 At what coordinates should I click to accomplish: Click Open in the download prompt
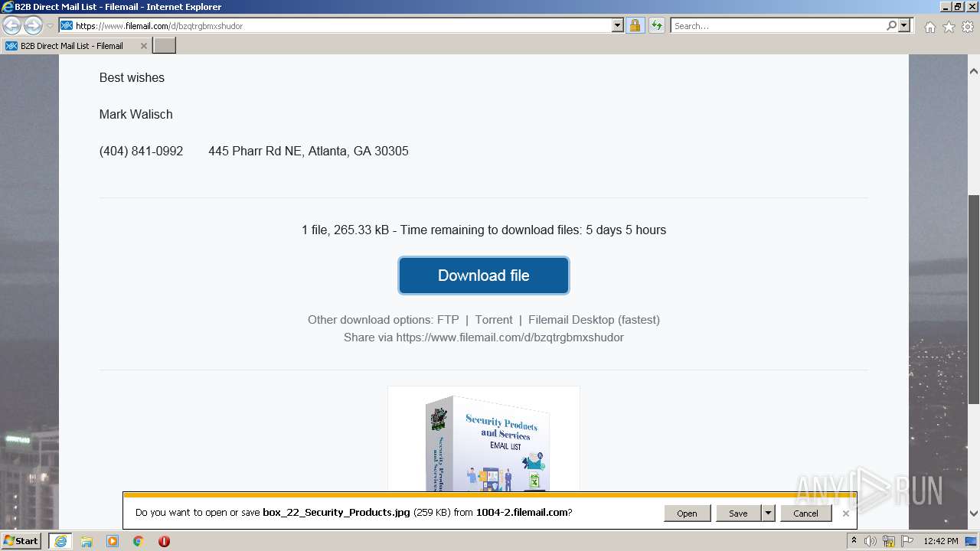[687, 514]
